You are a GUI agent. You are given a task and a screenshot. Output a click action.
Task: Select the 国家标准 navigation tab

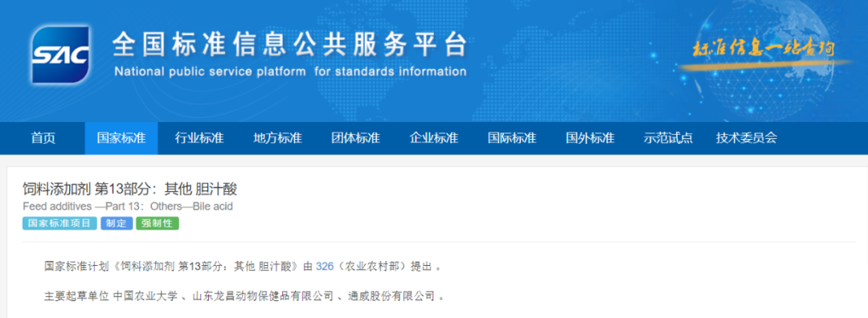pos(121,138)
